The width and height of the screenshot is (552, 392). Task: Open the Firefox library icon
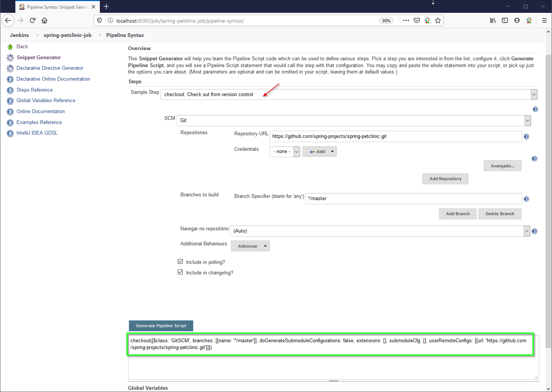pos(492,20)
